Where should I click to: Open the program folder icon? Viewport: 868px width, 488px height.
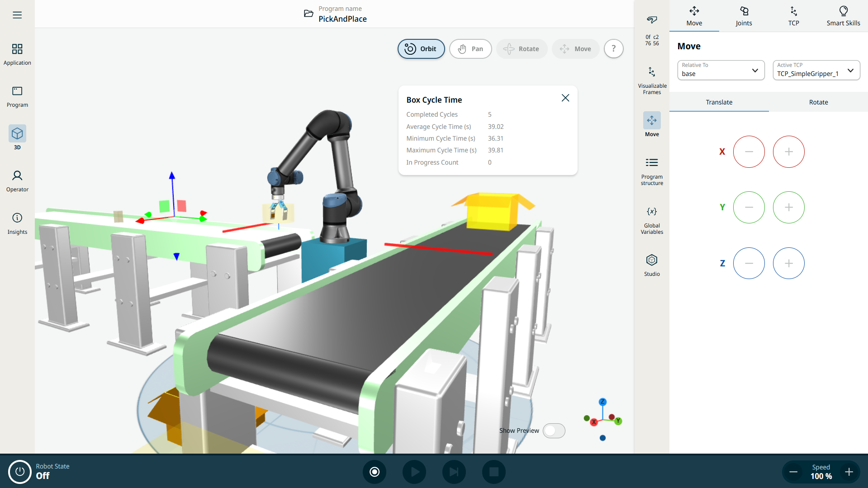coord(308,14)
